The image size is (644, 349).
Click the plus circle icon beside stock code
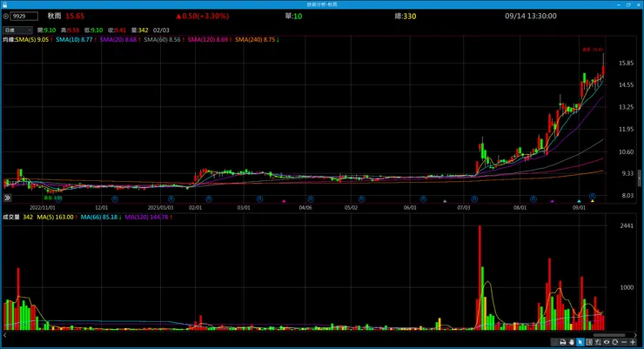coord(6,16)
